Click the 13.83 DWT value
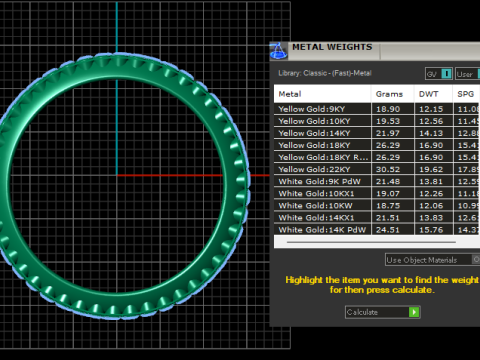 [431, 217]
